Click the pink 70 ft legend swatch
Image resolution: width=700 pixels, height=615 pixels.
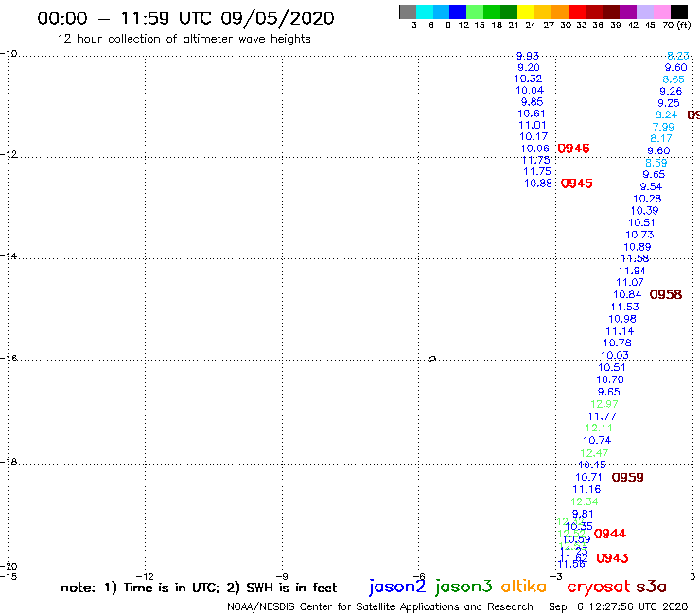pyautogui.click(x=661, y=11)
